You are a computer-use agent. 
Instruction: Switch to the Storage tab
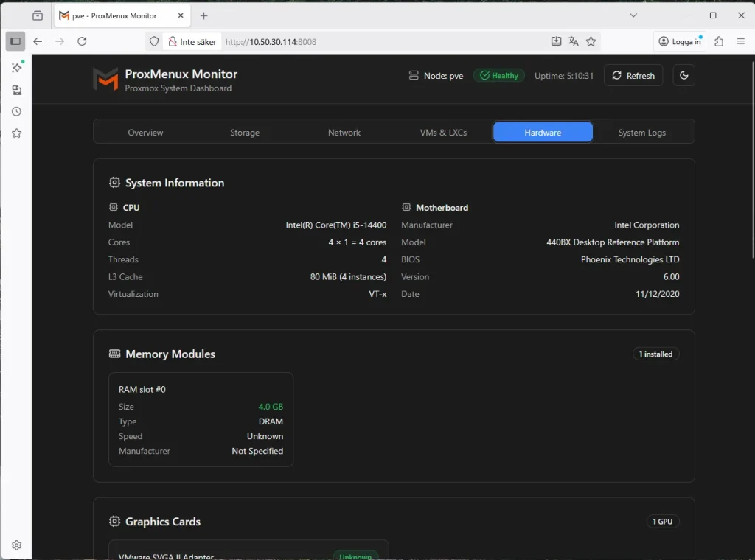(245, 133)
